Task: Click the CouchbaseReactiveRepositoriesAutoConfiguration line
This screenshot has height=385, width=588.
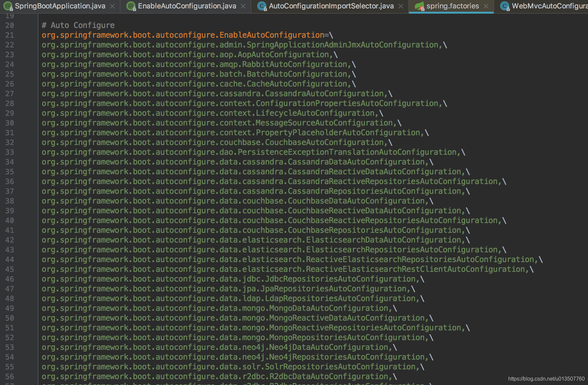Action: point(274,220)
